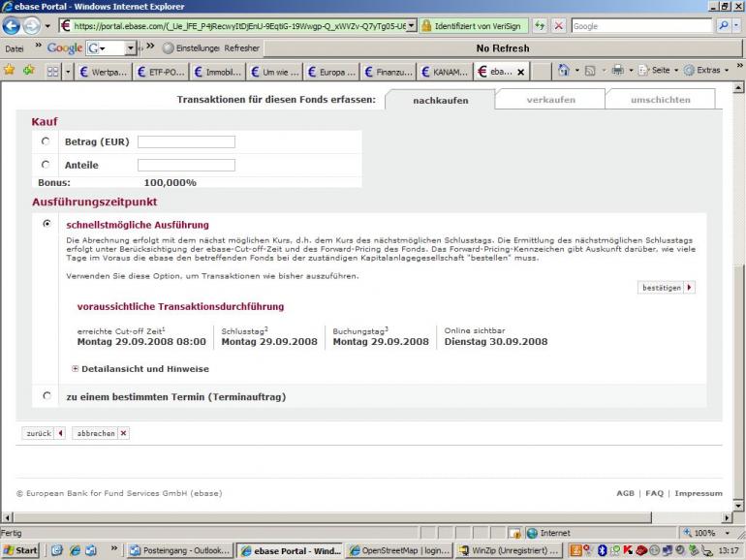Click the bestätigen button
The image size is (746, 560).
click(667, 288)
